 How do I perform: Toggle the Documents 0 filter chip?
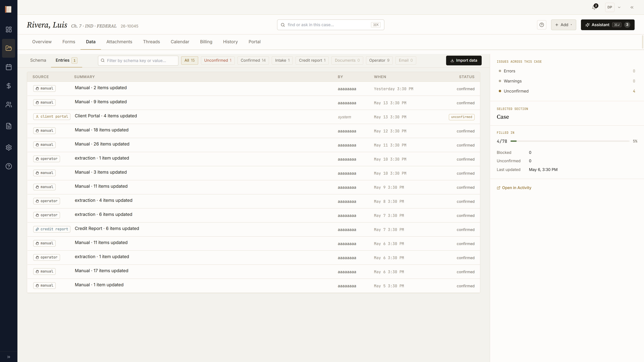click(347, 60)
